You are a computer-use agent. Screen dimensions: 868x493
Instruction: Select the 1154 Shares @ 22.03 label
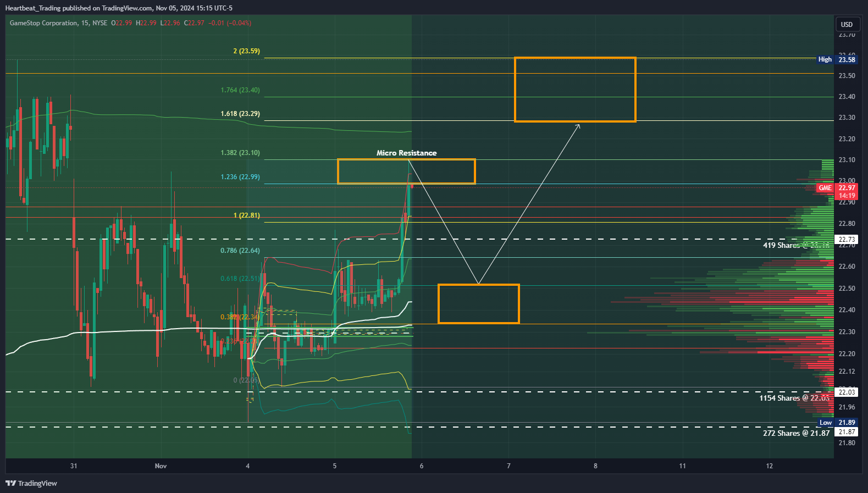[x=794, y=398]
